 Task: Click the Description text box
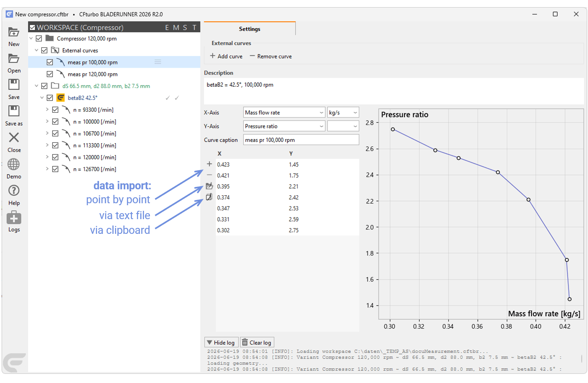click(394, 91)
